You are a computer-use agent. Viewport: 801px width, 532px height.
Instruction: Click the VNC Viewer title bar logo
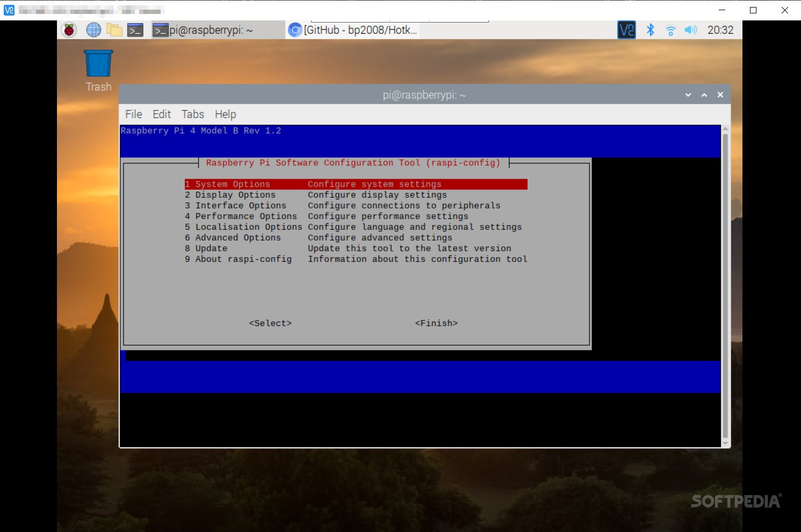pos(9,10)
